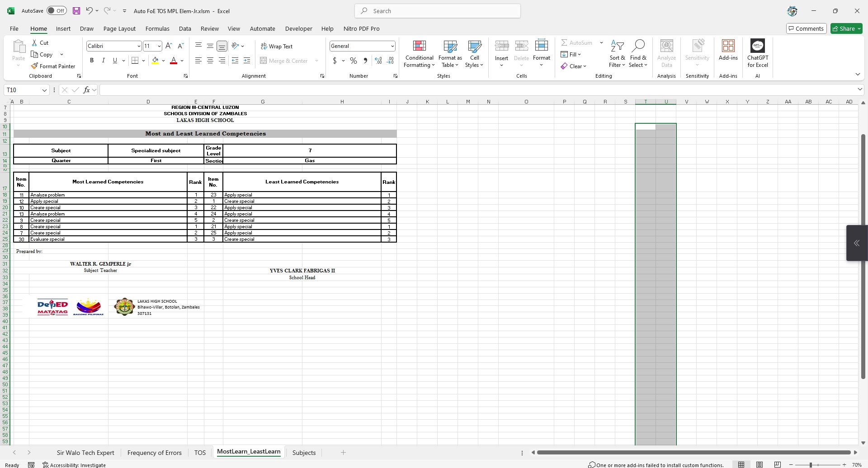Open ChatGPT for Excel add-in

click(758, 53)
